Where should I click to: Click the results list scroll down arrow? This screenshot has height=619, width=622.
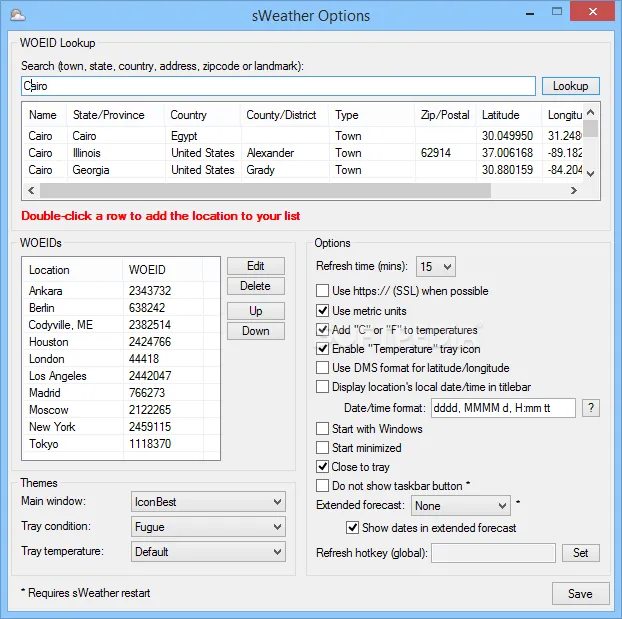(590, 173)
